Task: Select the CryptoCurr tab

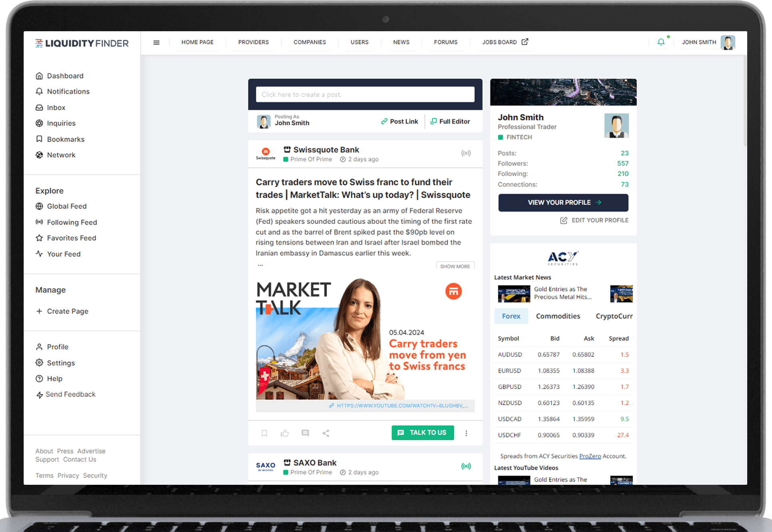Action: point(614,316)
